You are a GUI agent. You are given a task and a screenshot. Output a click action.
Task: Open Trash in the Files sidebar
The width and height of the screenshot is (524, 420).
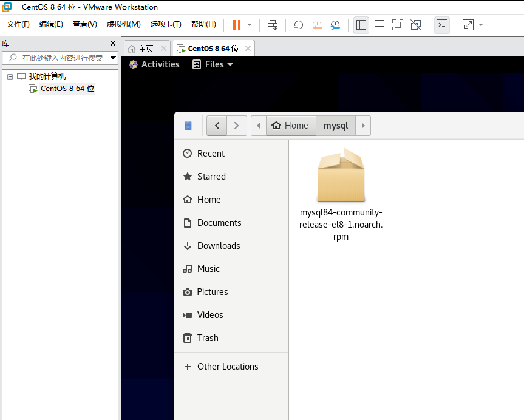[231, 338]
